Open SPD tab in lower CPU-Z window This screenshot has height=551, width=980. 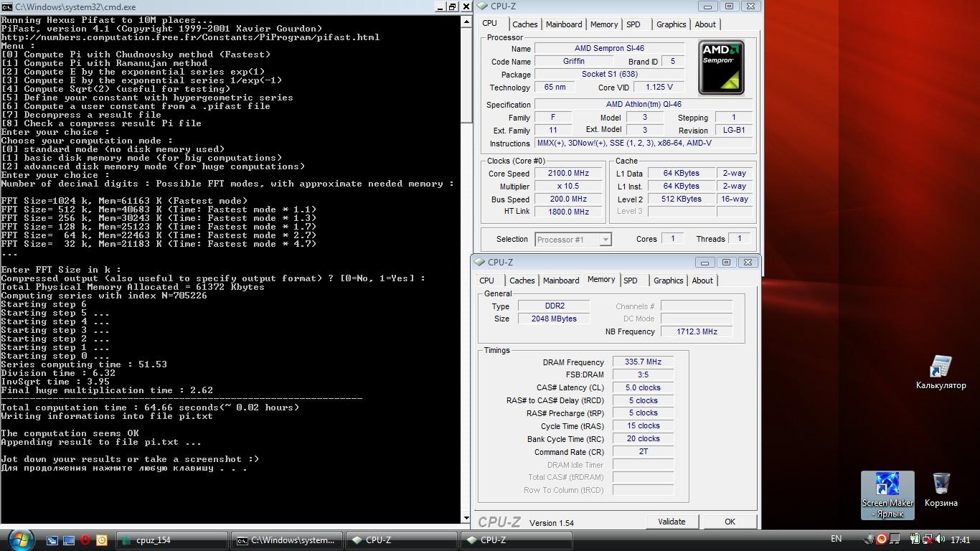click(631, 281)
